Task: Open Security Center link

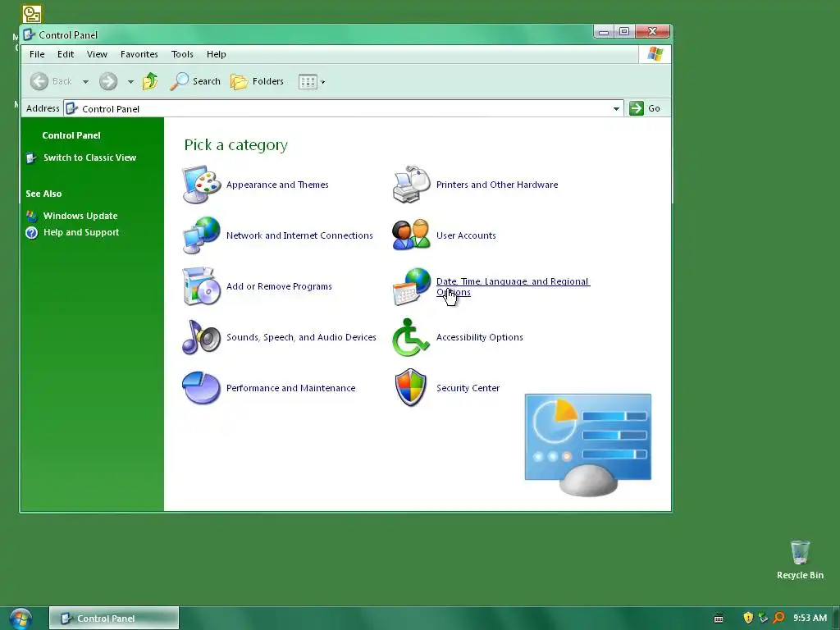Action: pos(468,388)
